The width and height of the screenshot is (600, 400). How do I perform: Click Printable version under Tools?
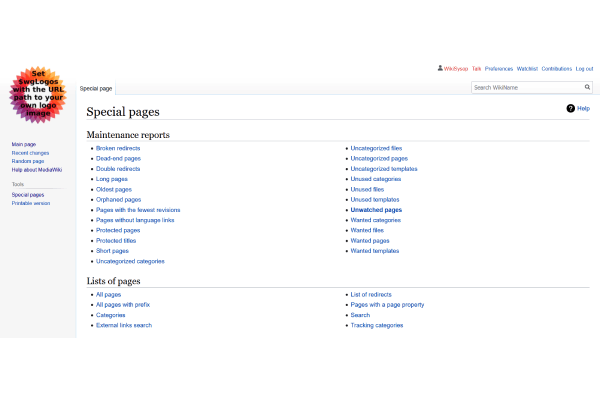(30, 203)
